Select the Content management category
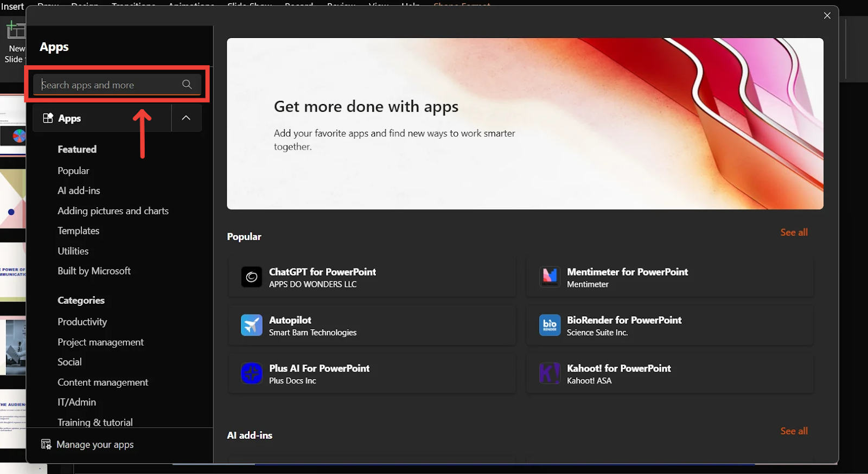868x474 pixels. 103,382
